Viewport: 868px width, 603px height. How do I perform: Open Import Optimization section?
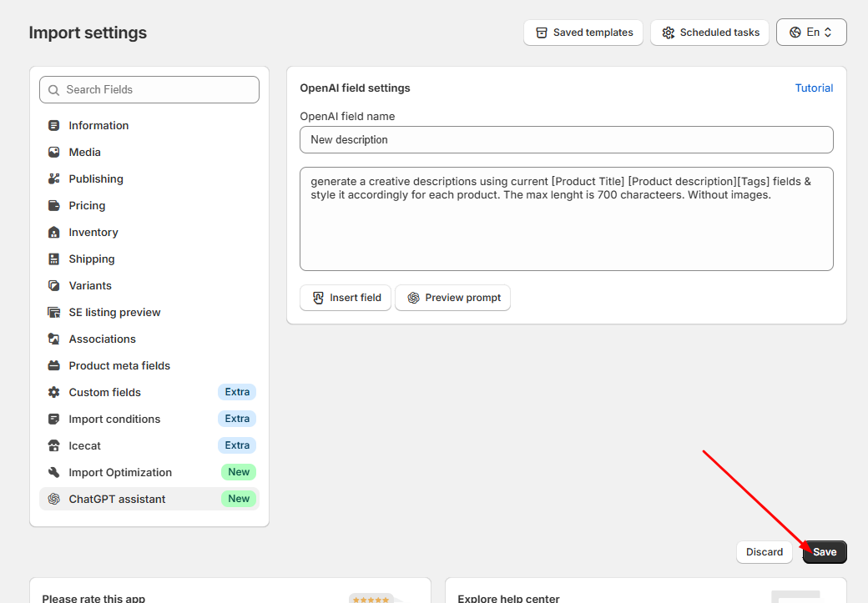149,472
